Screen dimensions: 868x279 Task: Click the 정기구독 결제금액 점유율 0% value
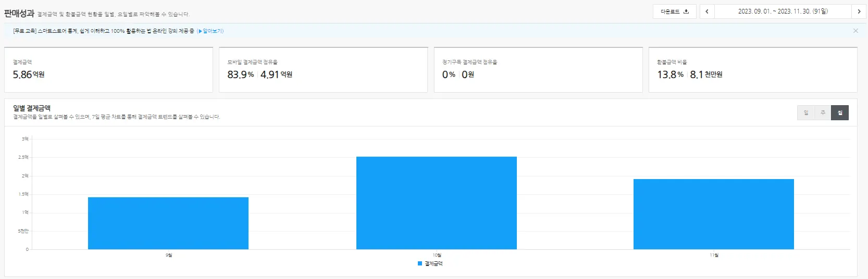449,74
